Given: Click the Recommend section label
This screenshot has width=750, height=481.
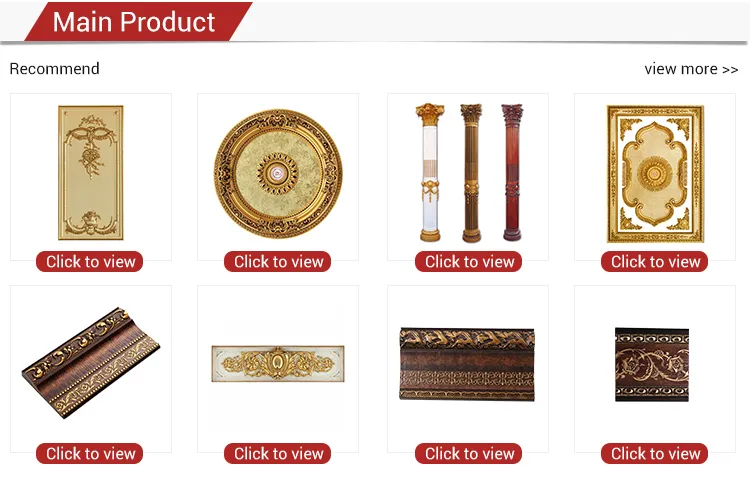Looking at the screenshot, I should tap(55, 69).
